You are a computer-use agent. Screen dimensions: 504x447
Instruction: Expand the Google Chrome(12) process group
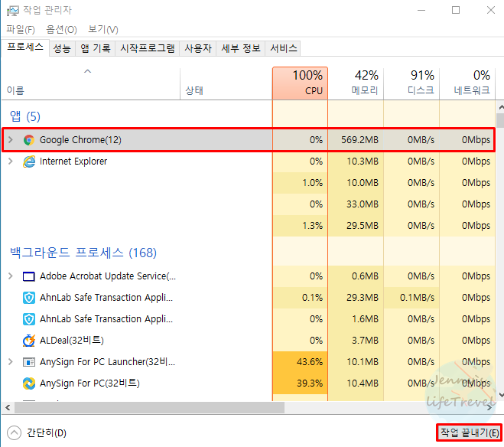[x=10, y=140]
